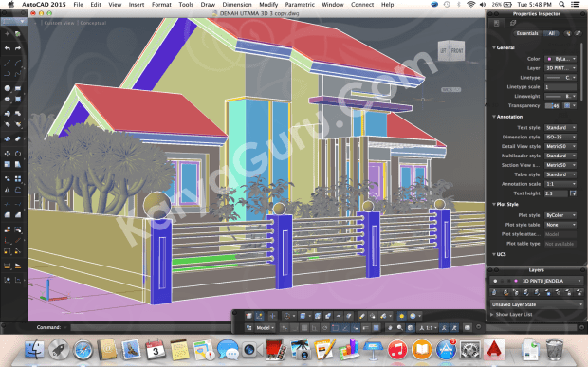Toggle layer visibility for 3D PINTU JENDELA
Viewport: 588px width, 367px height.
coord(495,281)
